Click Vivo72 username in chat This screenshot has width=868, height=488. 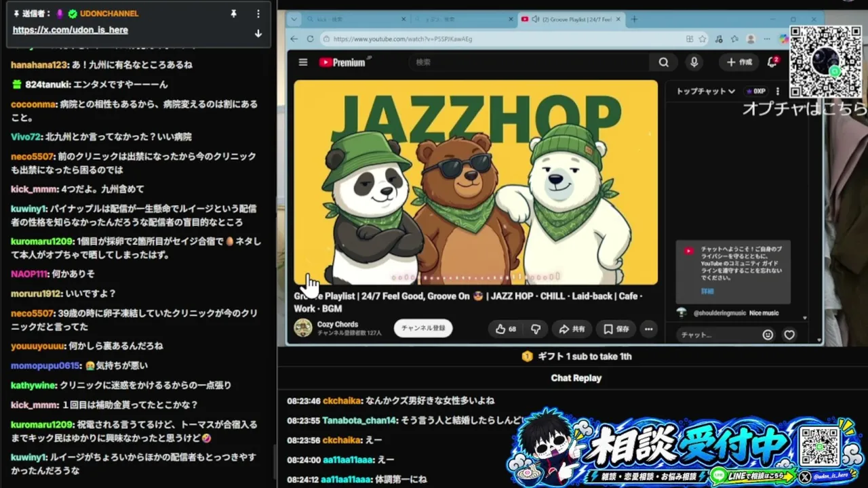click(26, 137)
